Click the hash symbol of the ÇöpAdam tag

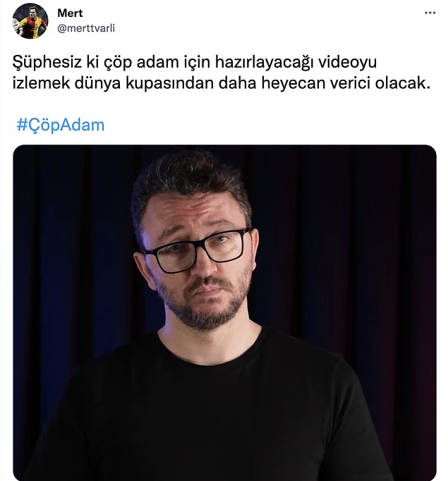(x=22, y=125)
